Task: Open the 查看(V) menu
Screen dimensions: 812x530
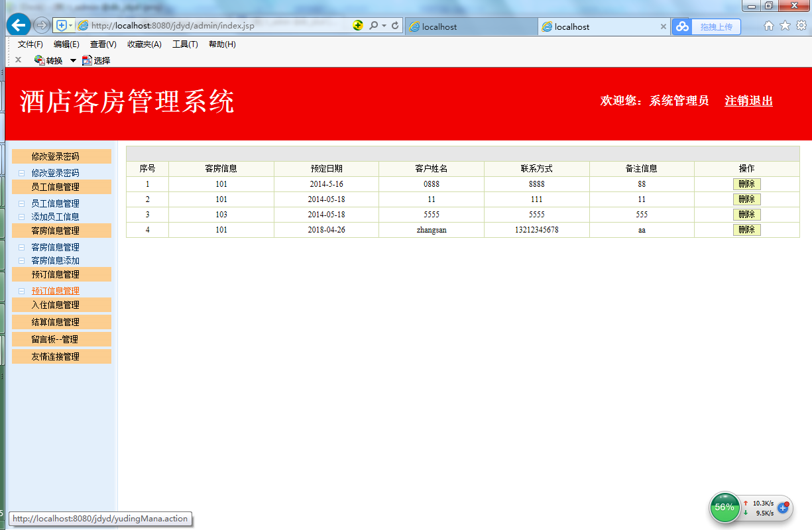Action: coord(103,44)
